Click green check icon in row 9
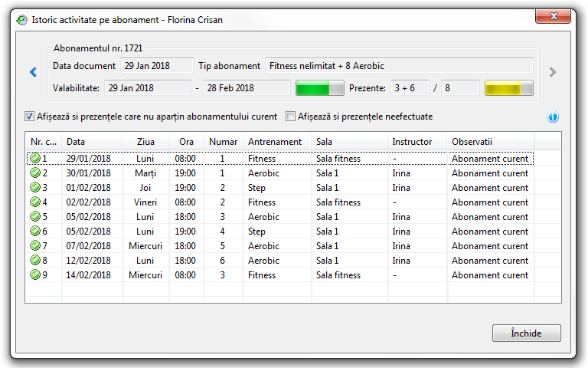Image resolution: width=588 pixels, height=368 pixels. pos(34,275)
